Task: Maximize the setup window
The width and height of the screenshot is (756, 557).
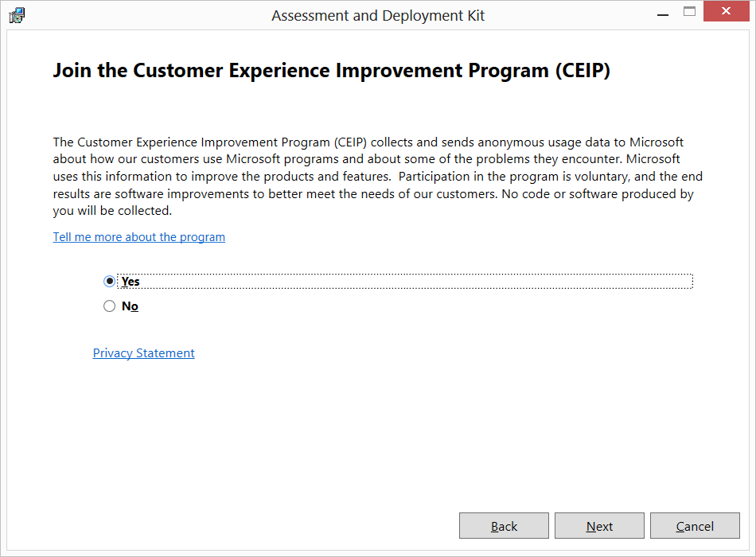Action: tap(689, 12)
